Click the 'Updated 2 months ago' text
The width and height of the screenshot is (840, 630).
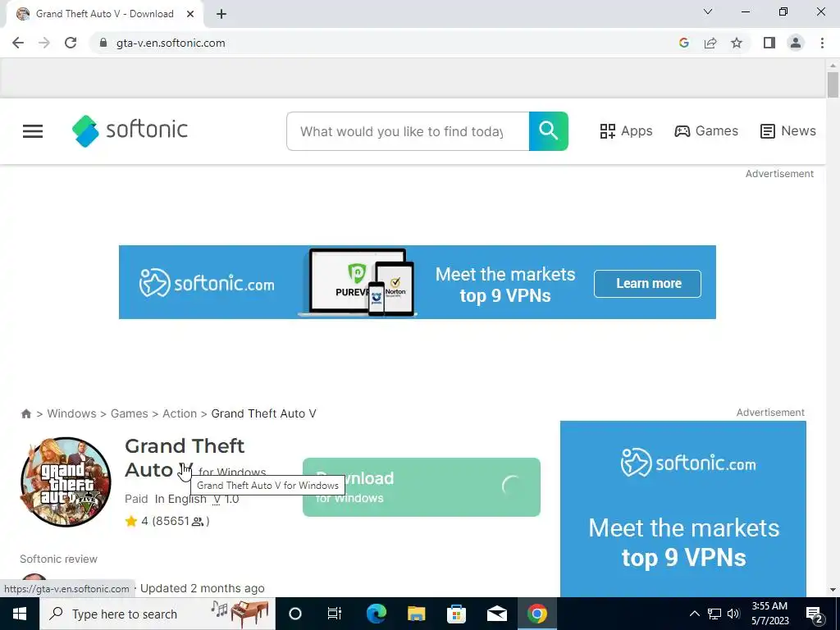click(x=203, y=588)
